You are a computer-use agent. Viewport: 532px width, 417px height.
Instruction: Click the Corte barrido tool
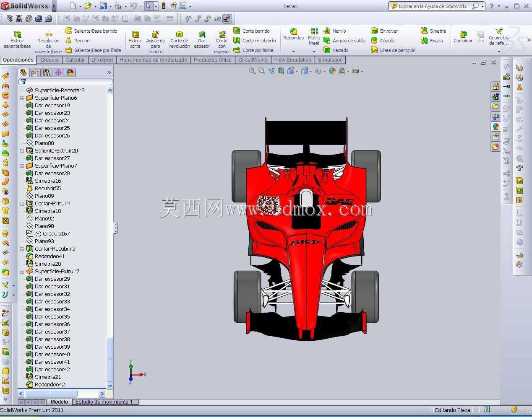click(251, 31)
